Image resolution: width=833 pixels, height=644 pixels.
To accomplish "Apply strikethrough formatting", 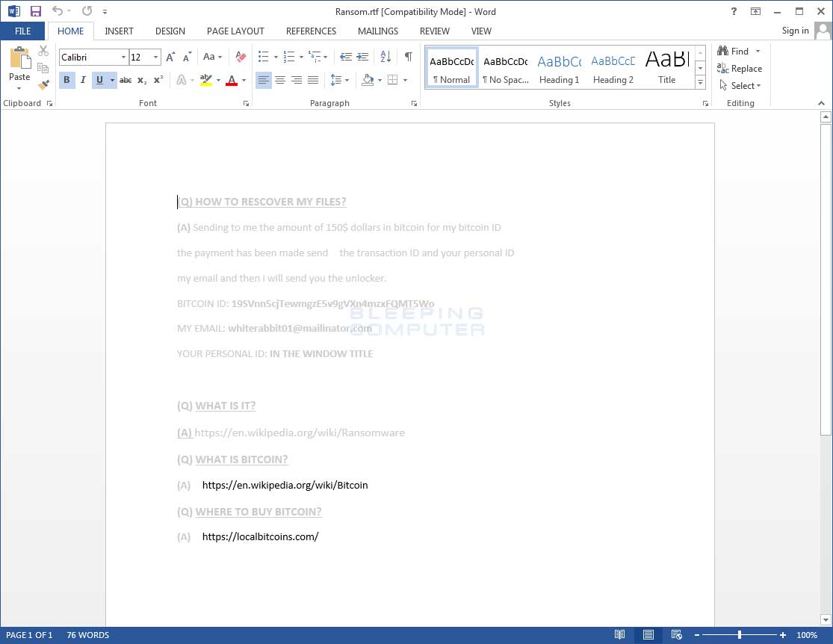I will [x=126, y=80].
